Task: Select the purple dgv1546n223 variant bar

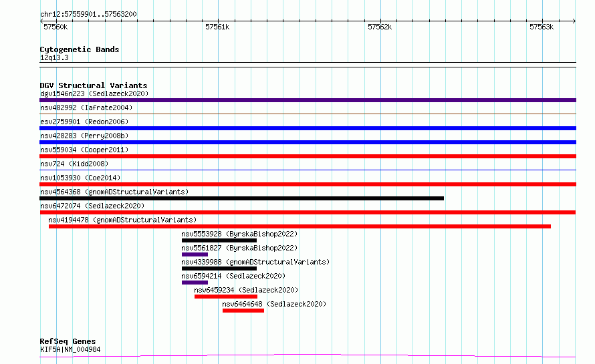Action: tap(308, 100)
